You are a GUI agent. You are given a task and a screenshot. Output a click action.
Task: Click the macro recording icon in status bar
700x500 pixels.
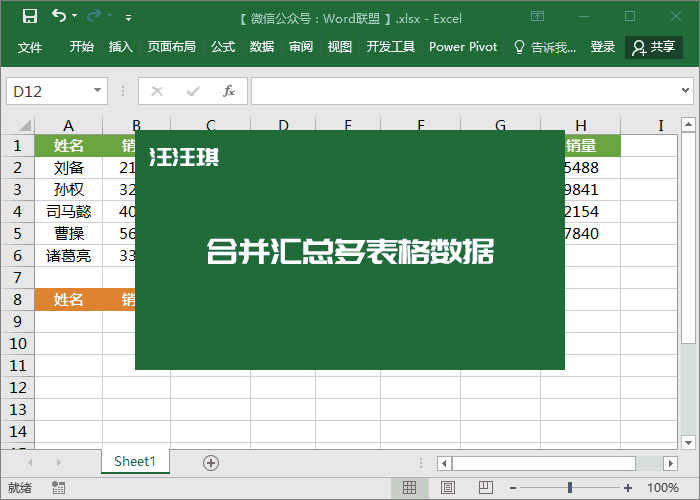point(58,488)
